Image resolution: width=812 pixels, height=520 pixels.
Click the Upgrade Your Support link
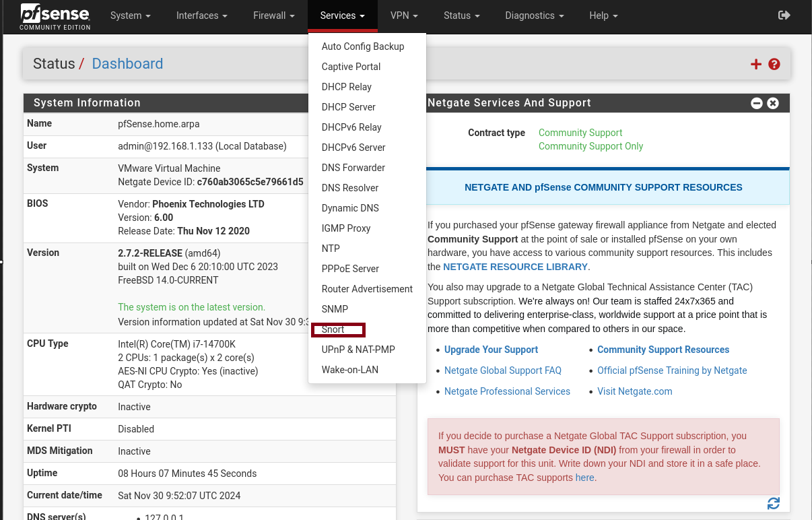pos(491,350)
